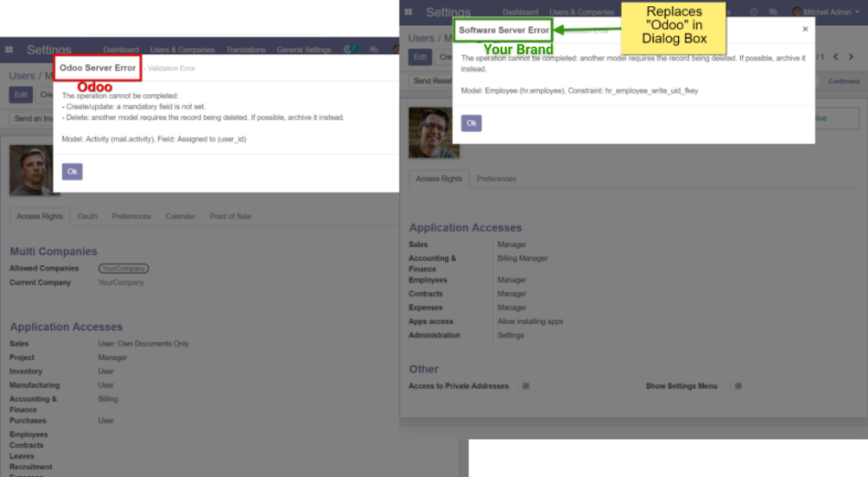Viewport: 868px width, 477px height.
Task: Select the Confirmed status indicator
Action: pyautogui.click(x=844, y=82)
